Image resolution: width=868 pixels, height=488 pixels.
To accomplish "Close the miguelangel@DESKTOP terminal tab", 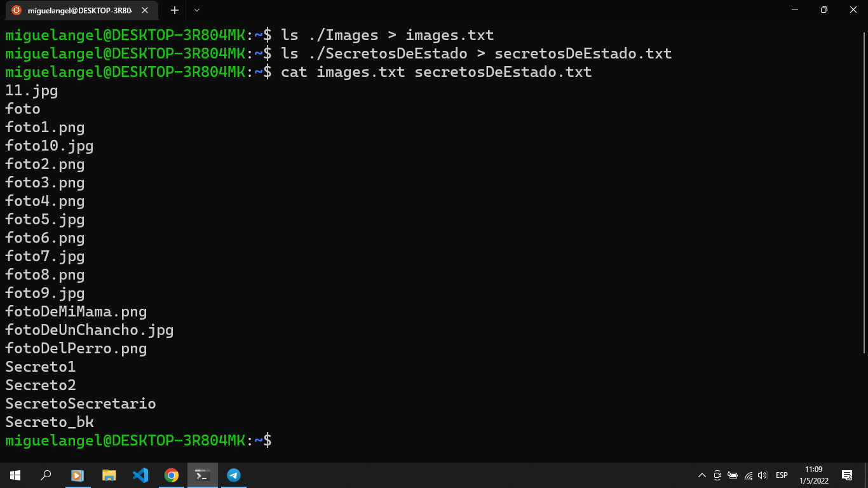I will 146,10.
